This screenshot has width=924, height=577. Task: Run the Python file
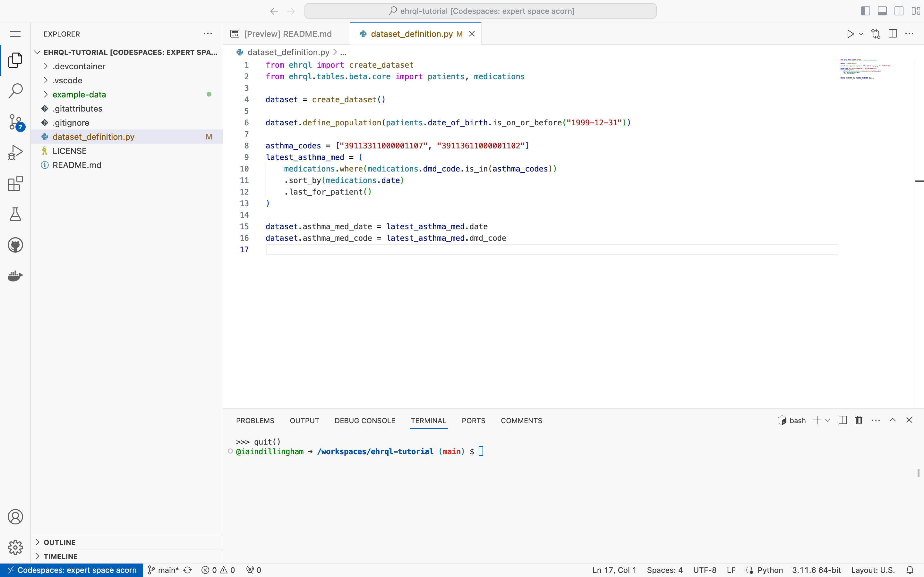click(851, 34)
